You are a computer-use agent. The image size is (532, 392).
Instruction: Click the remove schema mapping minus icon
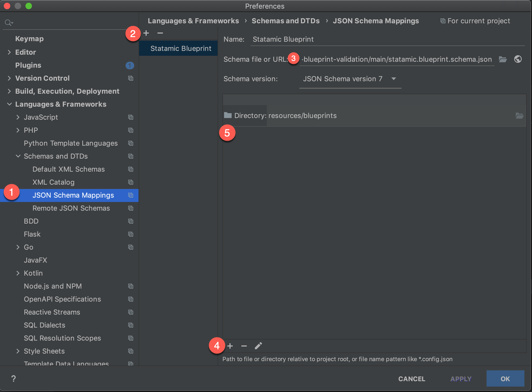click(x=160, y=33)
